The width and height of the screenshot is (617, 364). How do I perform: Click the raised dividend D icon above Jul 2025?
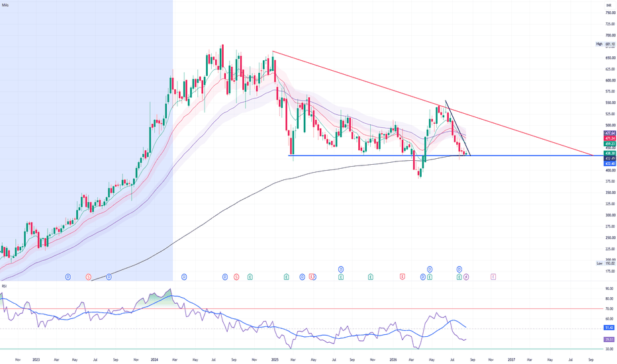click(341, 269)
